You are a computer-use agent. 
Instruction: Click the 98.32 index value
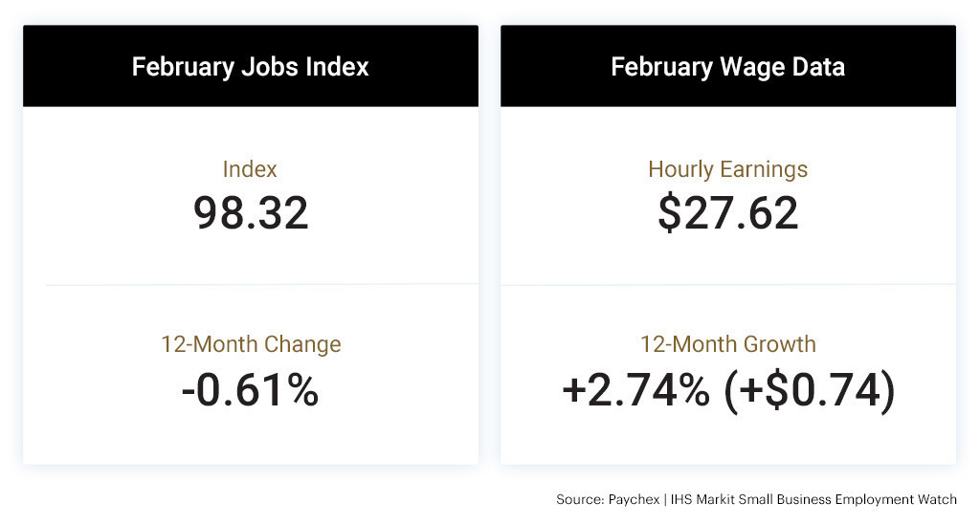(251, 212)
